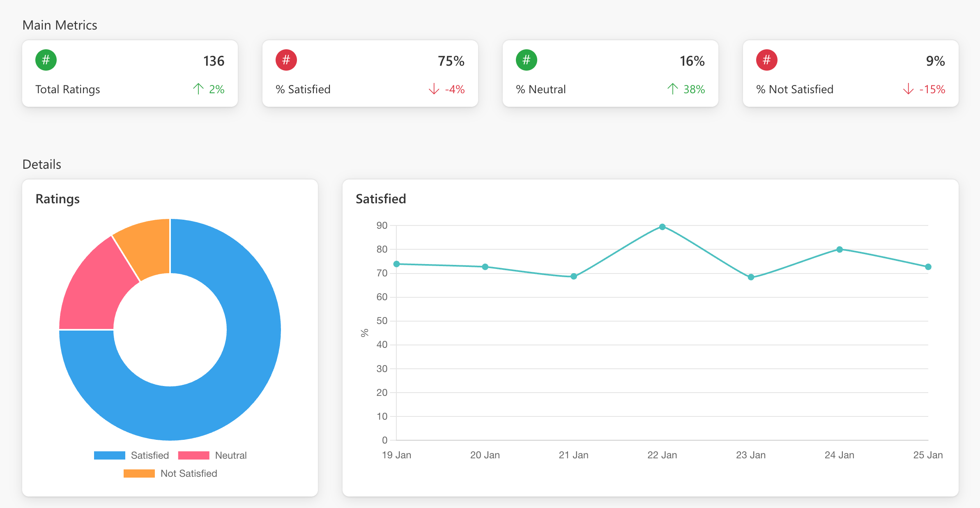
Task: Click the green up arrow beside 38%
Action: coord(673,89)
